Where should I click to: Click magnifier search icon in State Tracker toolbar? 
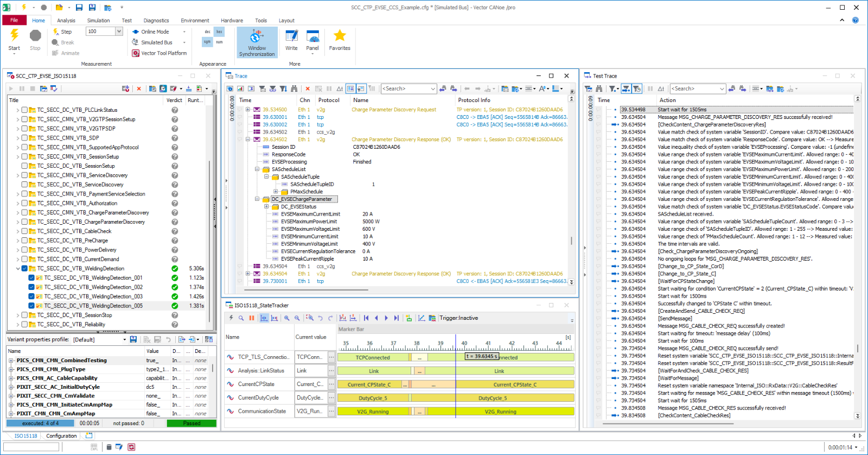[x=241, y=318]
